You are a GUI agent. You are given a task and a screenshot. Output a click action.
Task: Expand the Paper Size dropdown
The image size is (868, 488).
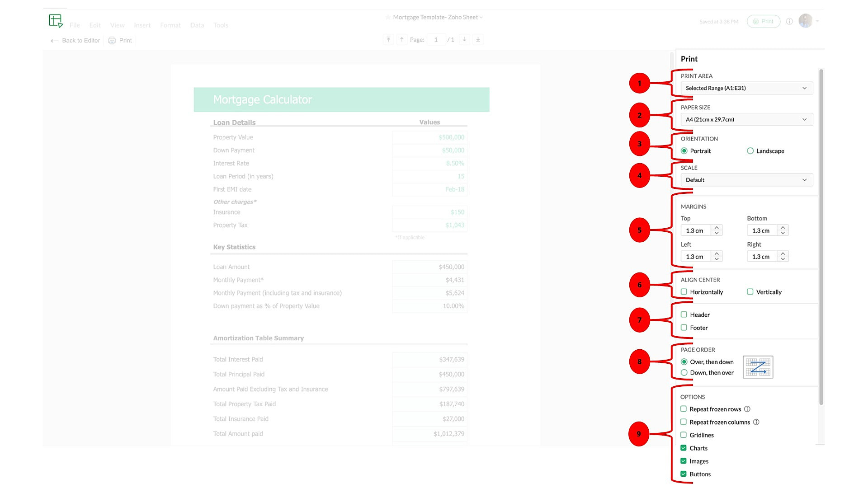[x=746, y=120]
